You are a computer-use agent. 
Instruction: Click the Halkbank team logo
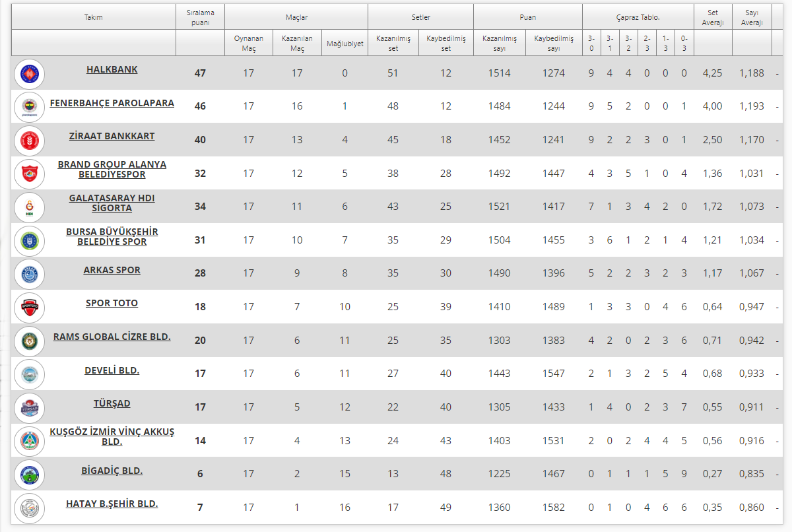[x=29, y=74]
